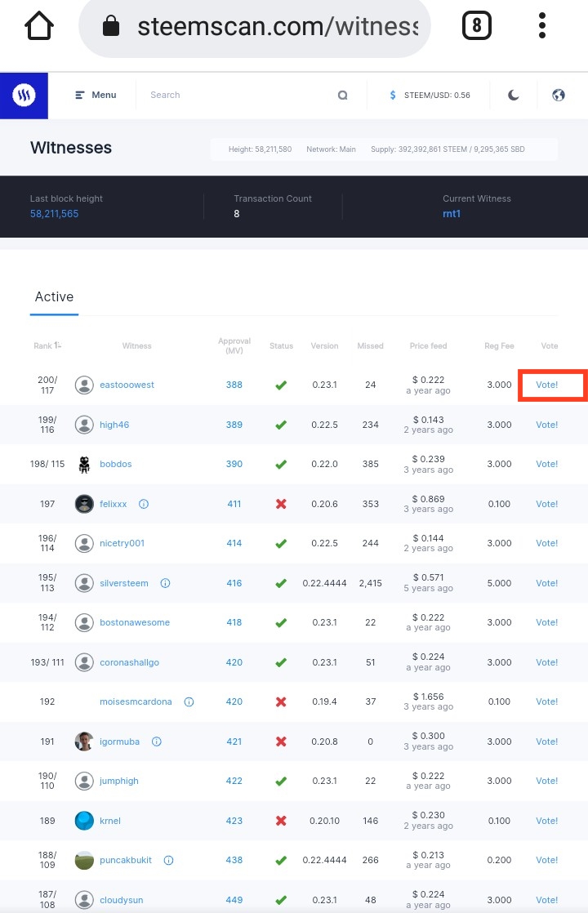This screenshot has height=913, width=588.
Task: Click info icon beside felixxx
Action: (144, 504)
